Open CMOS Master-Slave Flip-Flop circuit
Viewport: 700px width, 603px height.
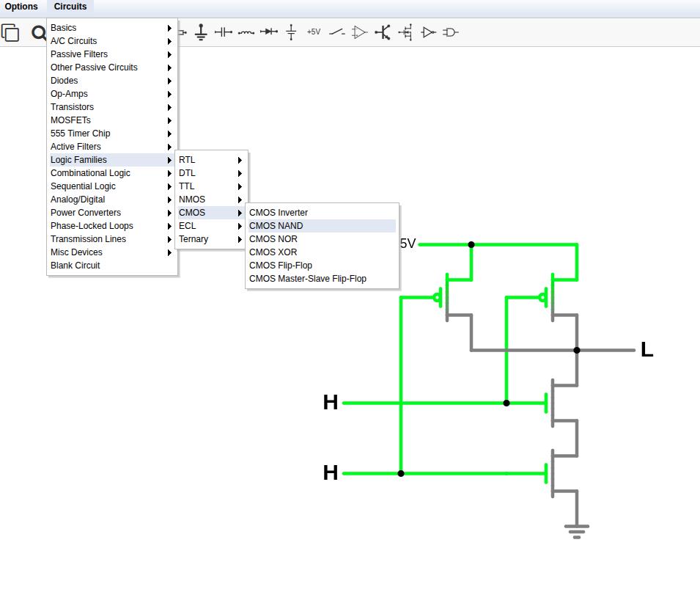pos(308,279)
